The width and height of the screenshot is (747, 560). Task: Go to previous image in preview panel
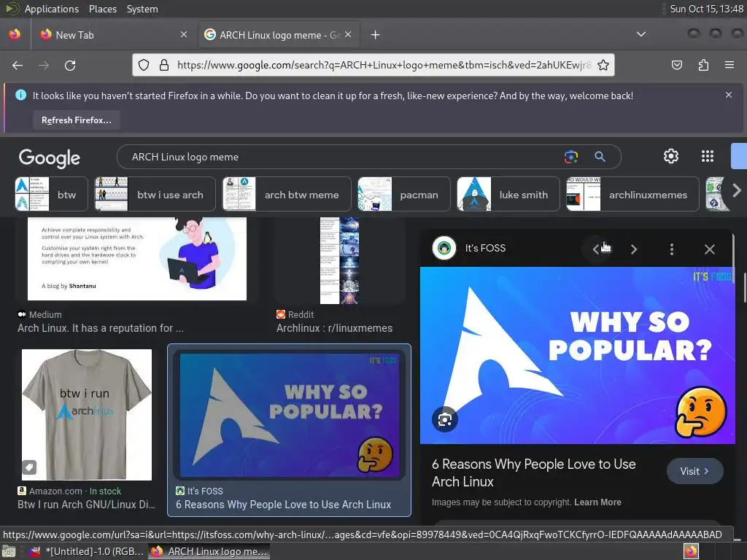595,249
